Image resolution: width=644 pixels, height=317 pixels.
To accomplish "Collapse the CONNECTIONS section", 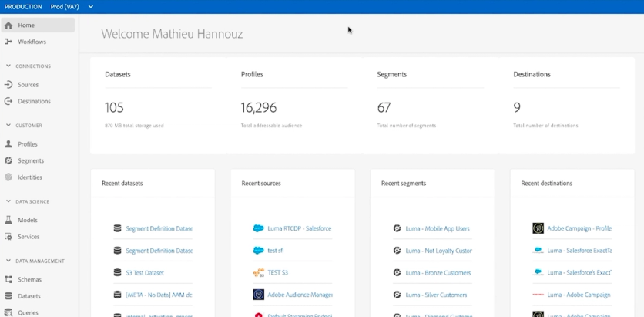I will pyautogui.click(x=8, y=66).
